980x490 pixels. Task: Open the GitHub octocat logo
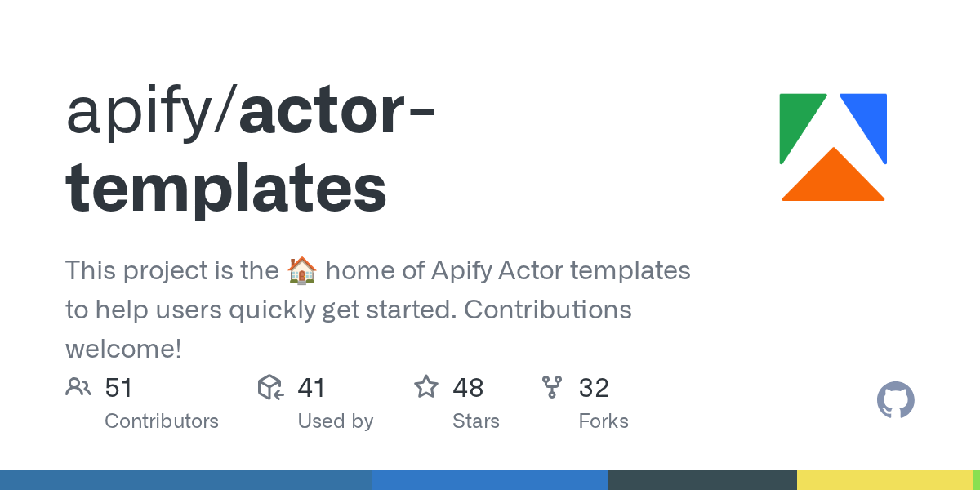pos(895,400)
